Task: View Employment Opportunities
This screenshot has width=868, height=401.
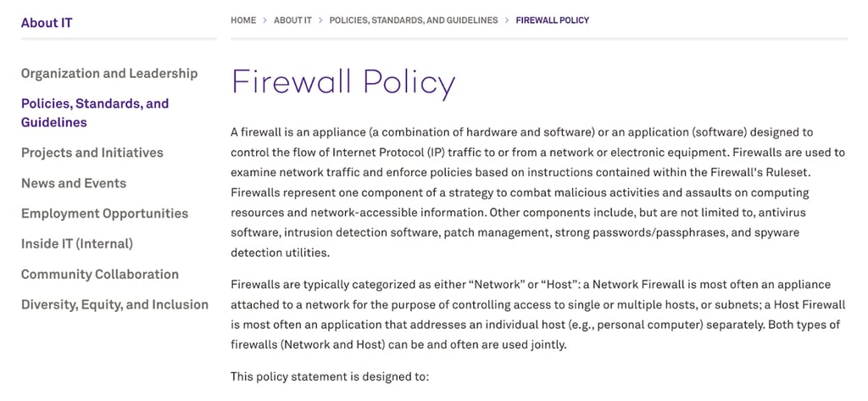Action: pyautogui.click(x=105, y=214)
